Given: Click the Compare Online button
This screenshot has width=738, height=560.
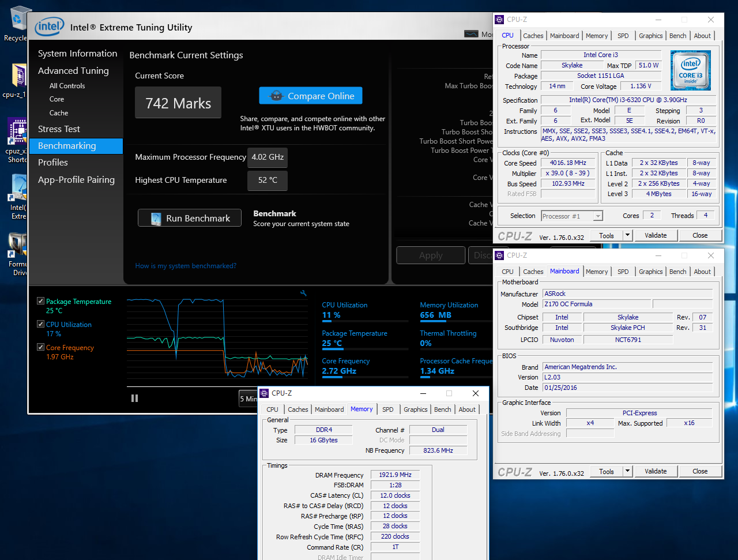Looking at the screenshot, I should (x=311, y=96).
